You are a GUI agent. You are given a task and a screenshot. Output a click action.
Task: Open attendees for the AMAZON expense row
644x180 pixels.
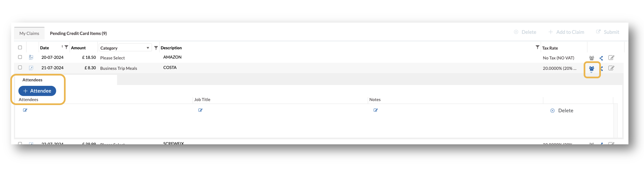coord(592,58)
